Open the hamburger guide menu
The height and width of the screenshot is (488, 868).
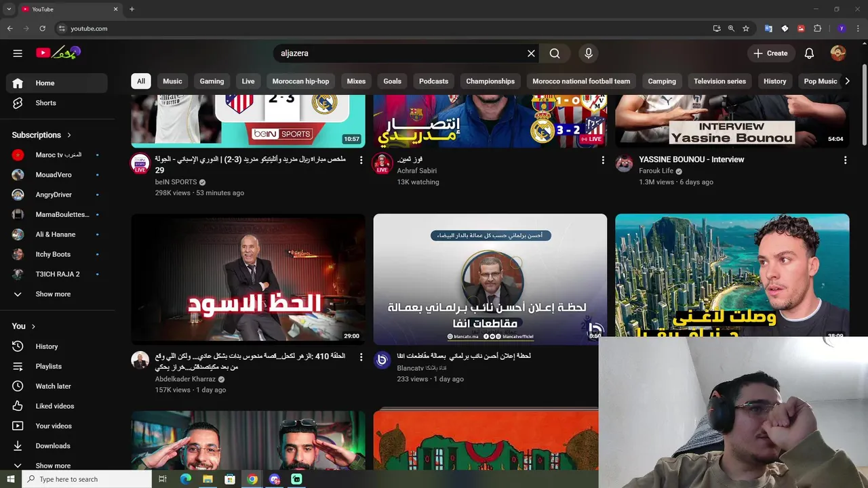pos(18,53)
